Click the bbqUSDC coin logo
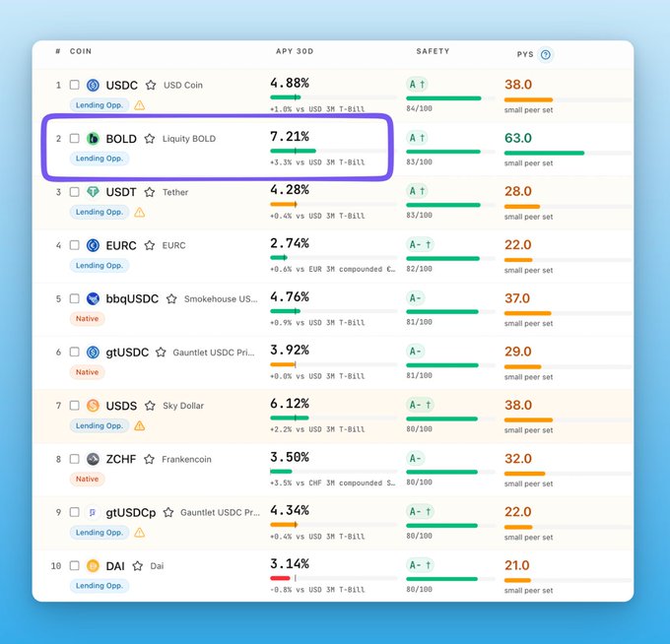This screenshot has height=644, width=670. coord(93,299)
